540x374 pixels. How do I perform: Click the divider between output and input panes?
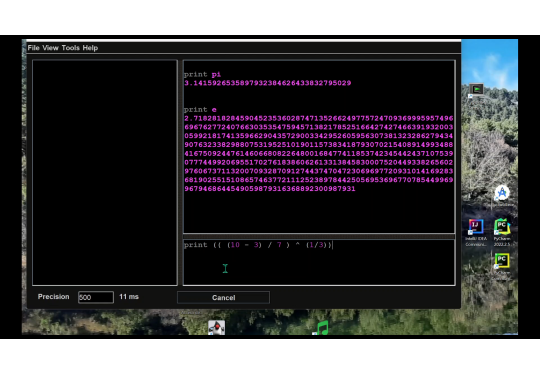coord(319,237)
